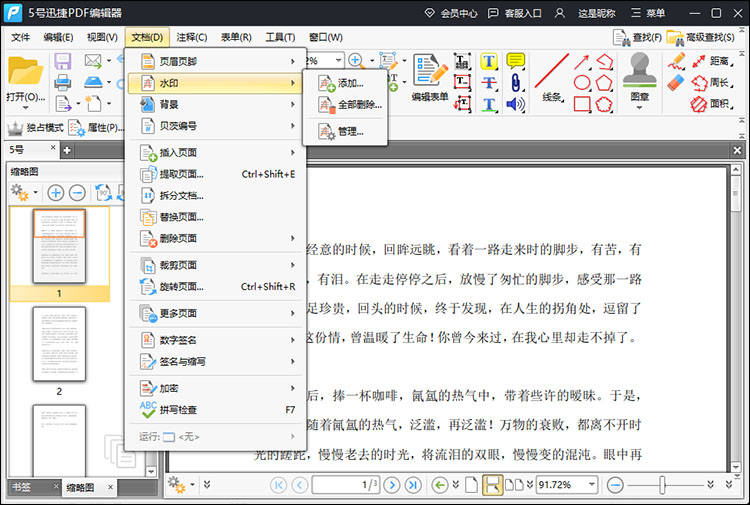The image size is (750, 505).
Task: Open the 菜单 hamburger menu
Action: [x=648, y=13]
